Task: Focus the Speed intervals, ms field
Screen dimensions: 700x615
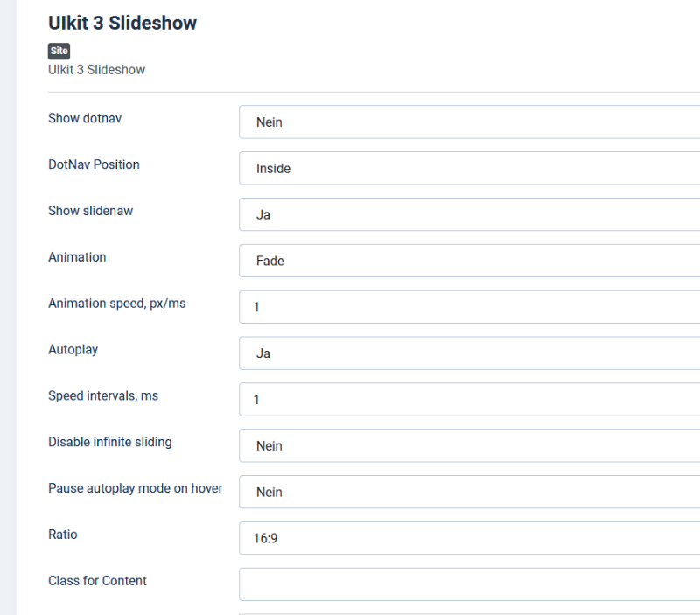Action: pos(469,400)
